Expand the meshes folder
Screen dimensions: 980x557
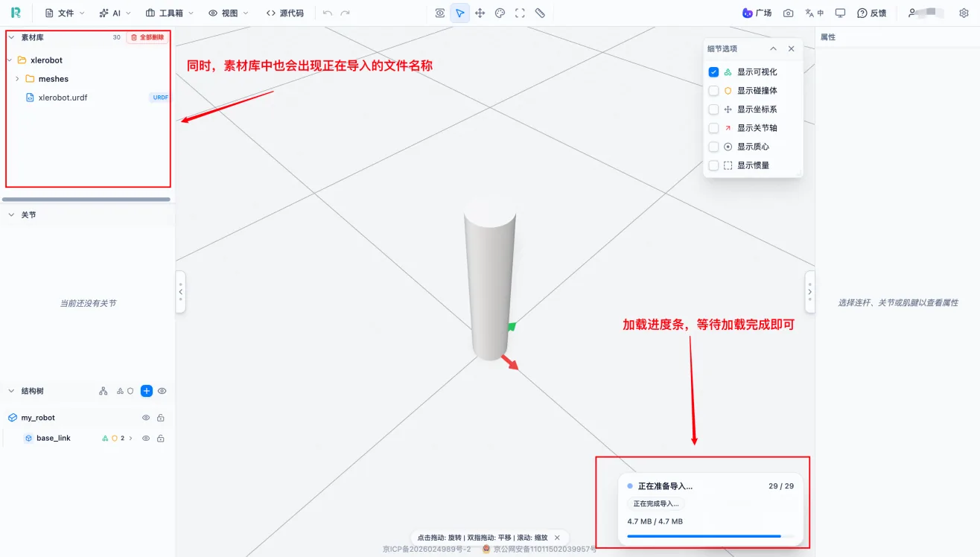(x=17, y=79)
